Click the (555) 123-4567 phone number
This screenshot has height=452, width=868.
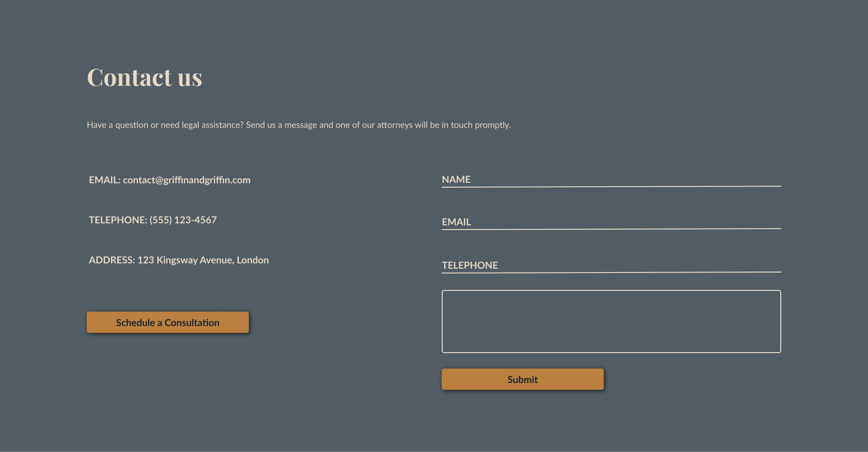pyautogui.click(x=183, y=220)
